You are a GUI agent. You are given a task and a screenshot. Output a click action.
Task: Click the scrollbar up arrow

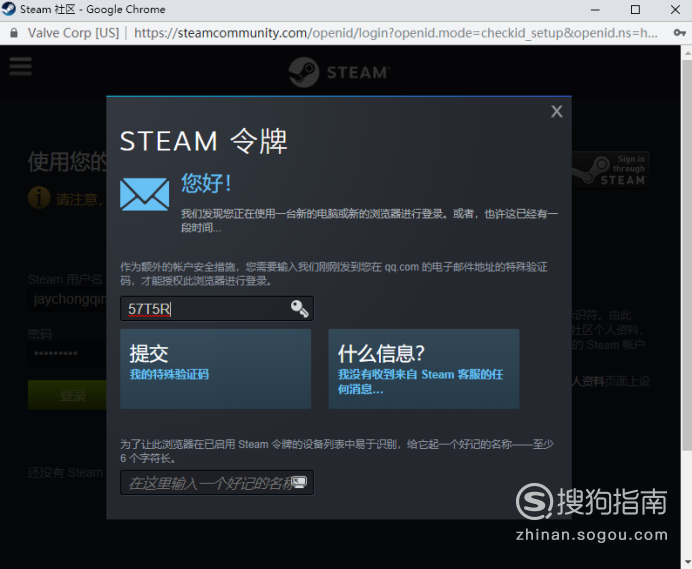coord(687,53)
